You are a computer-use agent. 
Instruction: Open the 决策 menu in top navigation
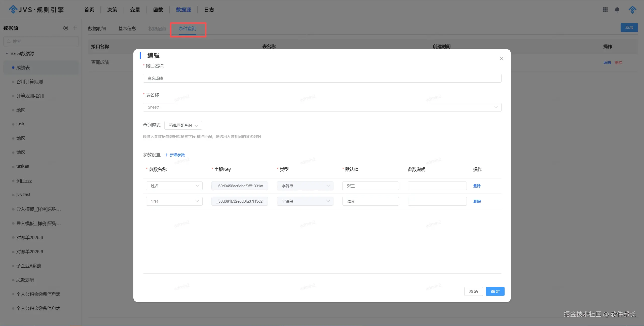112,10
